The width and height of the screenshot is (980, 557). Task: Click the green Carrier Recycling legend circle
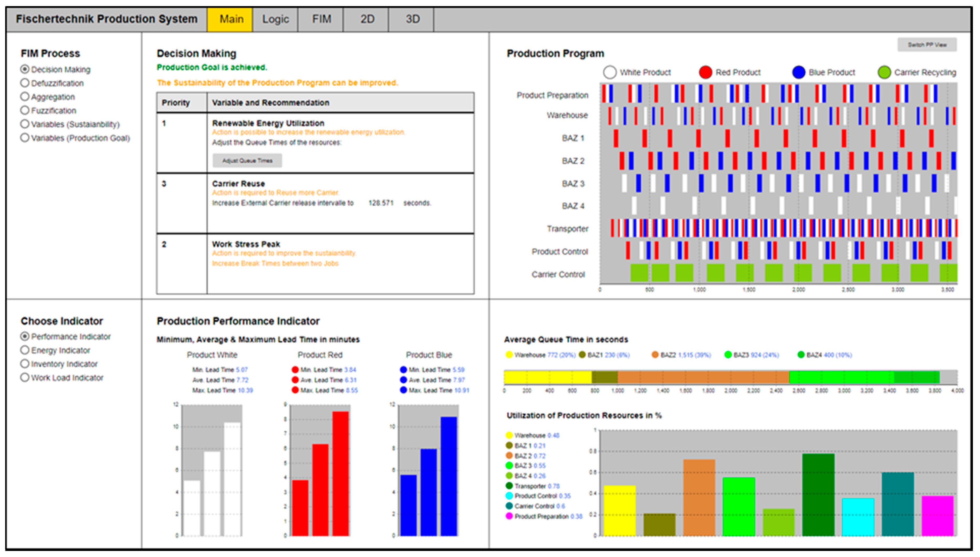(884, 72)
